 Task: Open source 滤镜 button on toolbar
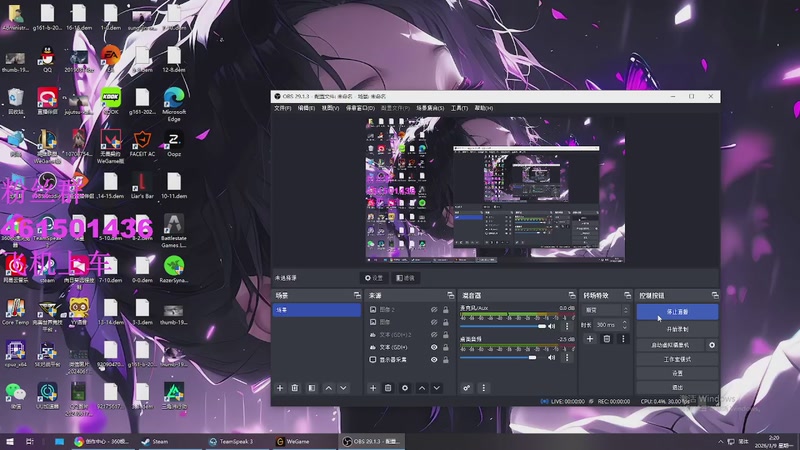(406, 278)
